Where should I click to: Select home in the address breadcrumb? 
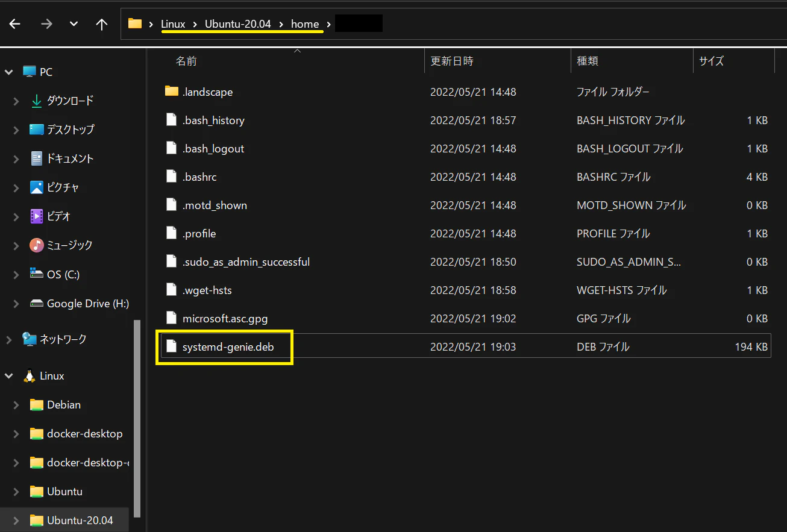click(305, 24)
